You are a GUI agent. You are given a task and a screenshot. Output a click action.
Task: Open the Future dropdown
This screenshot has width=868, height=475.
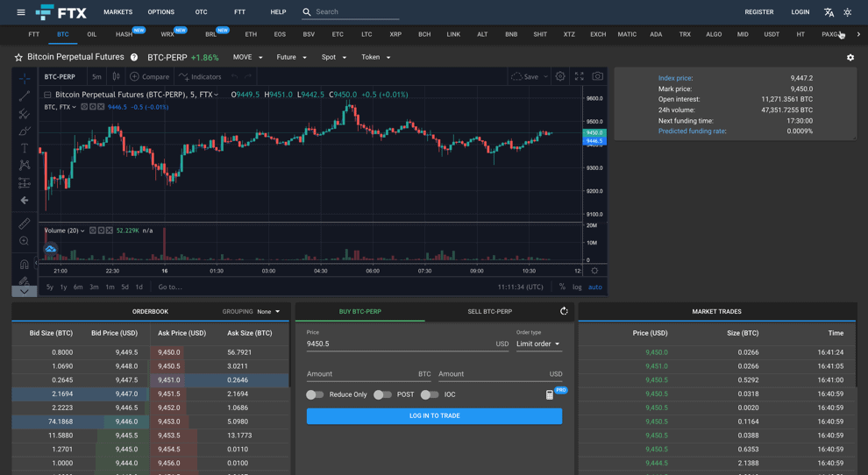coord(291,57)
